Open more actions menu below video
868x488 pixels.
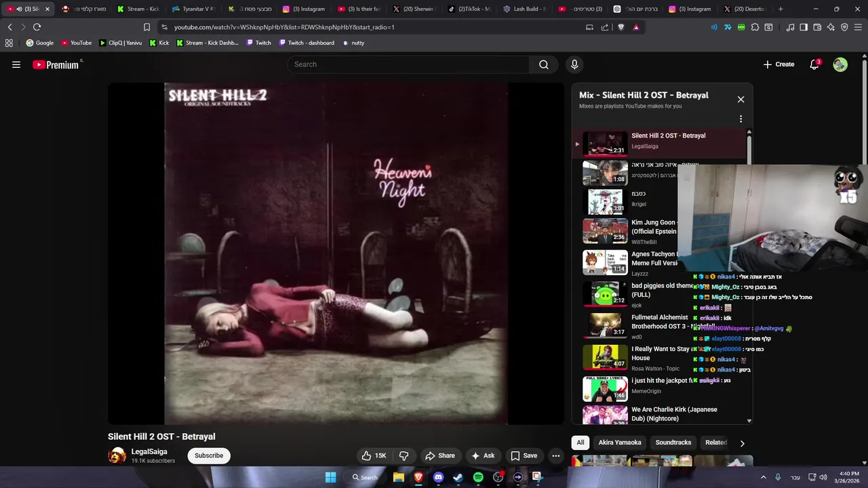click(x=556, y=455)
